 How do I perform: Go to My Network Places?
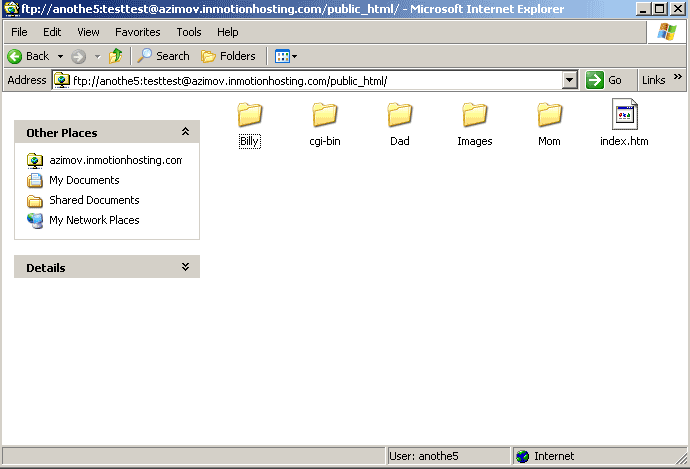[x=94, y=220]
